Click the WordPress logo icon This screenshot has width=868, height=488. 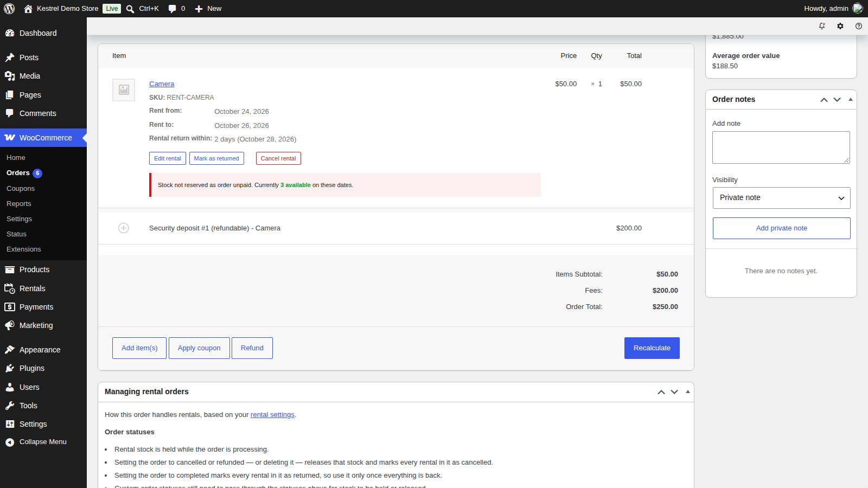pyautogui.click(x=9, y=9)
